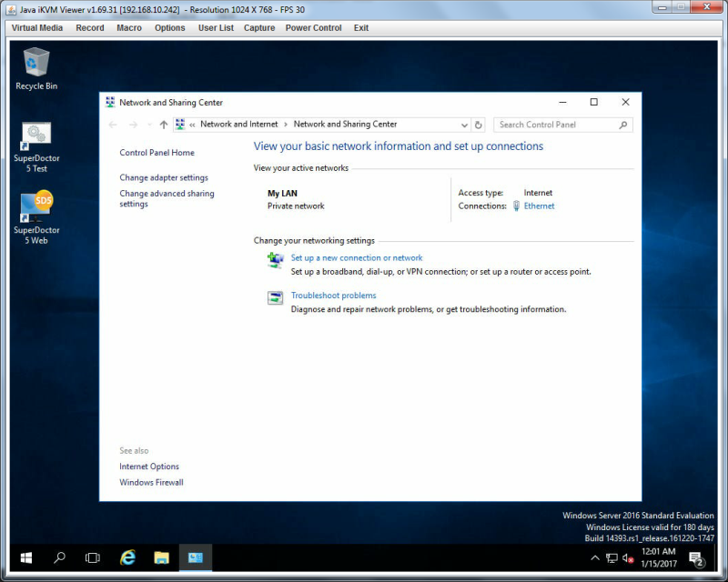
Task: Click the My LAN network name
Action: [x=282, y=193]
